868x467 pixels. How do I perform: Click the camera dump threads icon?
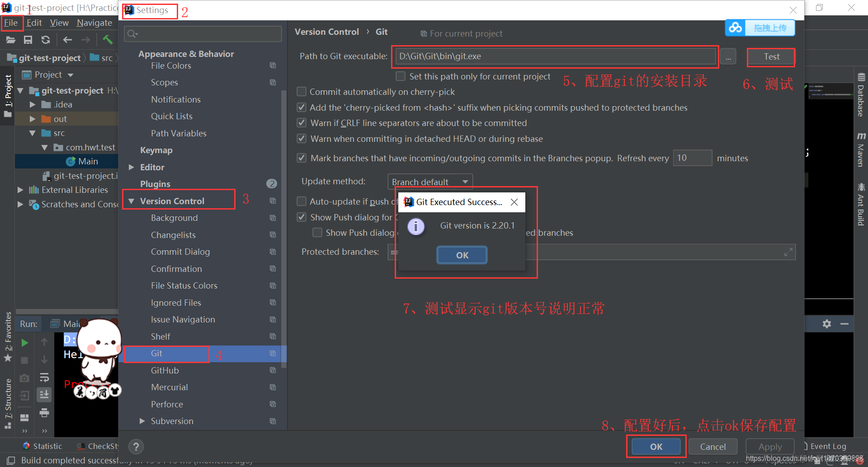(24, 378)
